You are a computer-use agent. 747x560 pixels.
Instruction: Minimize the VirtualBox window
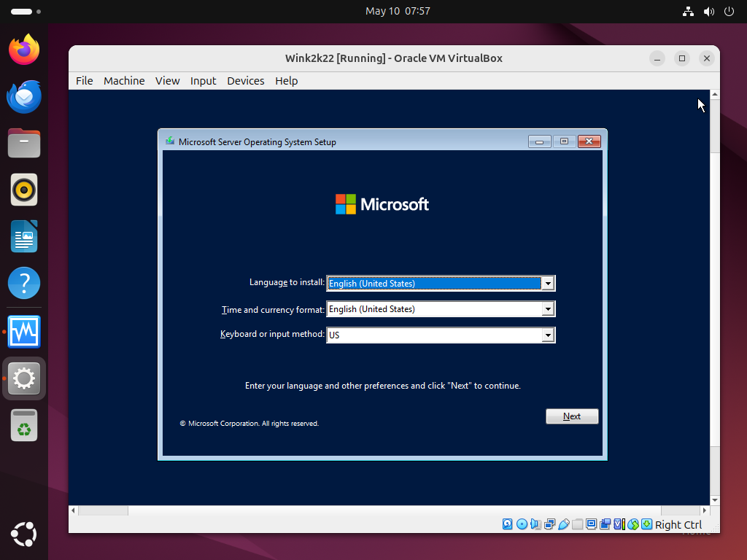pyautogui.click(x=657, y=58)
